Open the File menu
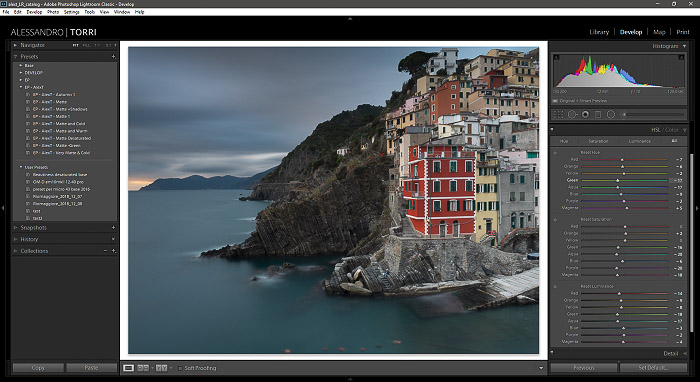The image size is (700, 382). tap(6, 12)
